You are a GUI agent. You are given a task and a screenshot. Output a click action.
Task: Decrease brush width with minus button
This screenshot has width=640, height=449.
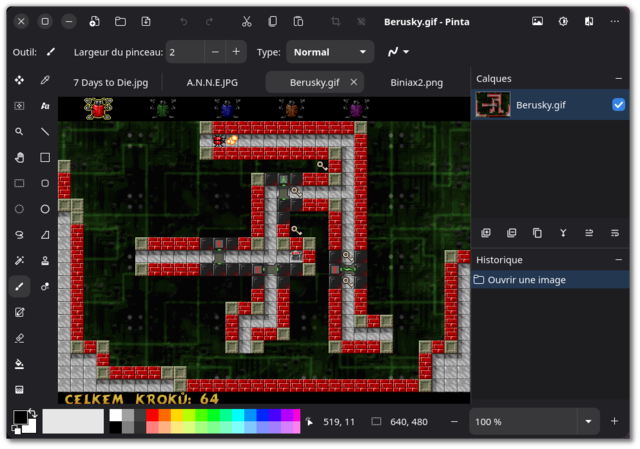tap(215, 52)
